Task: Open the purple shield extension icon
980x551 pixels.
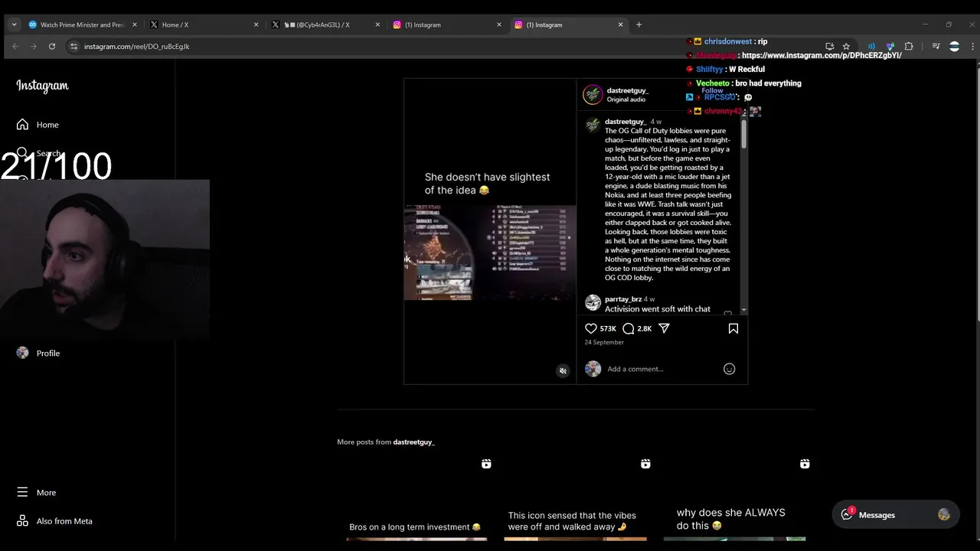Action: [890, 47]
